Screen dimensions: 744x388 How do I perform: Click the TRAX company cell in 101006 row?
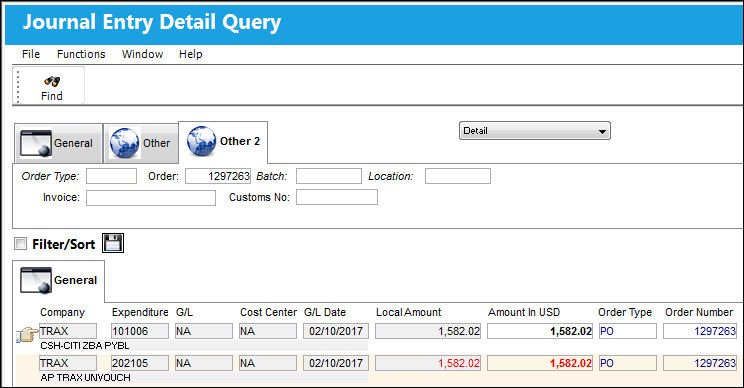click(x=68, y=331)
